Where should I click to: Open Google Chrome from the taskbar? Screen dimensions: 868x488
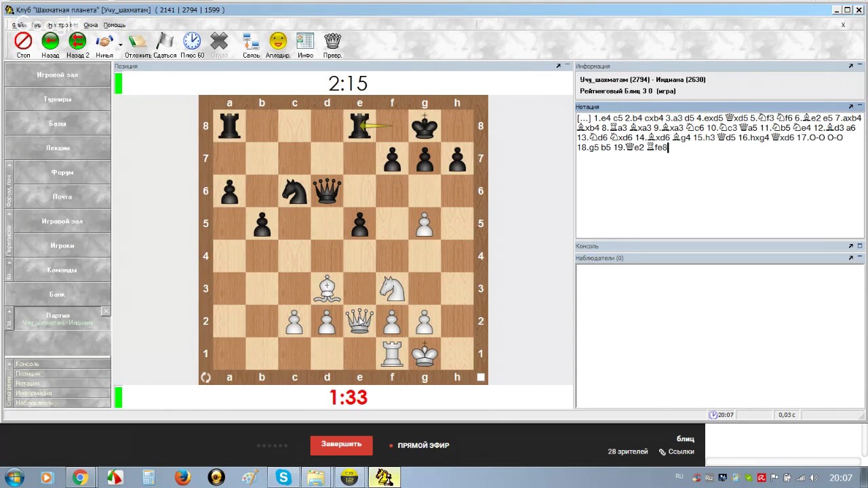(x=80, y=478)
